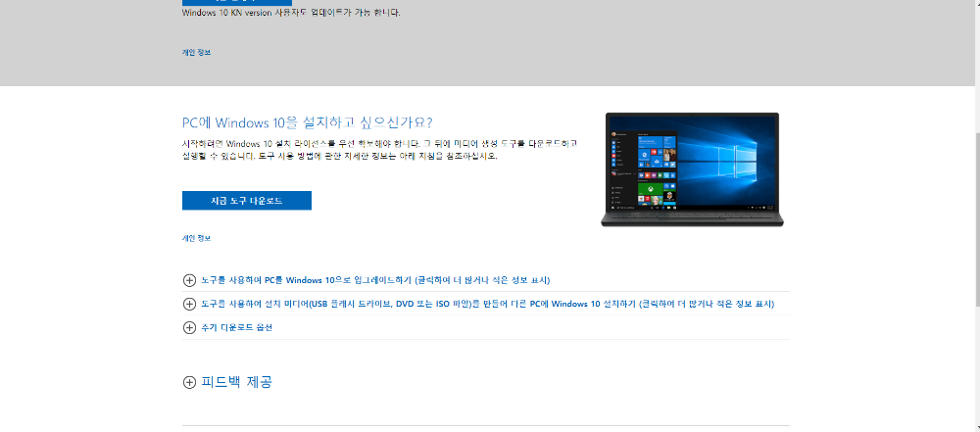This screenshot has width=980, height=432.
Task: Click the Windows 10 laptop image
Action: coord(692,169)
